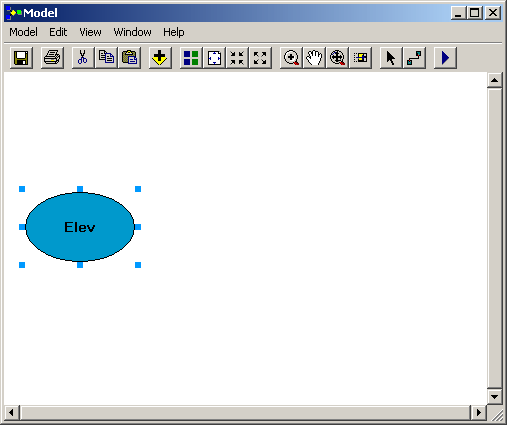Run the model with the blue arrow
507x425 pixels.
[x=445, y=58]
